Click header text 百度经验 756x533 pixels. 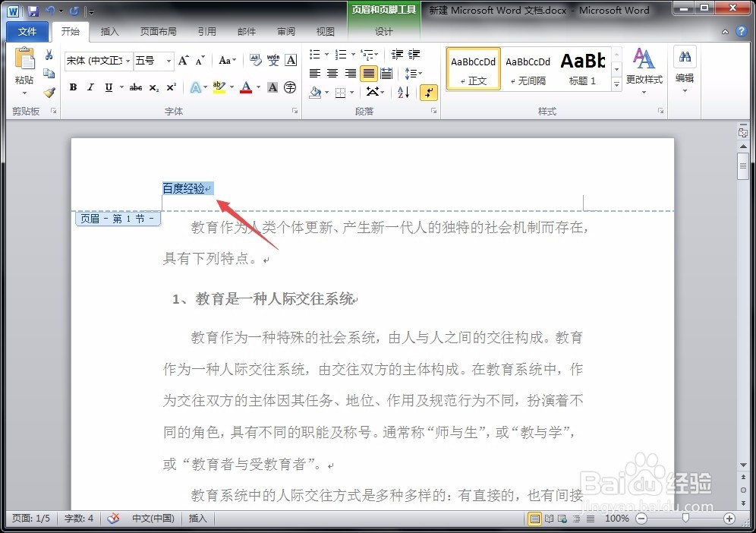184,188
